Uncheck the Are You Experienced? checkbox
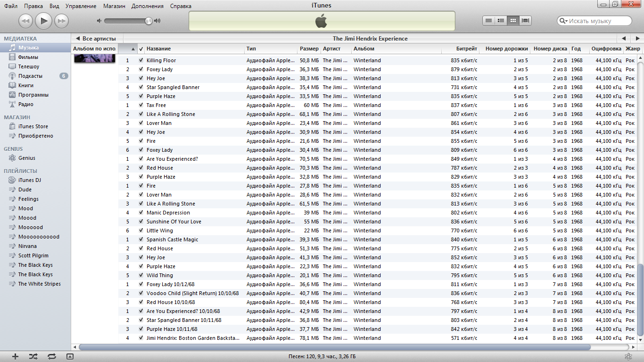Image resolution: width=644 pixels, height=362 pixels. click(x=141, y=159)
